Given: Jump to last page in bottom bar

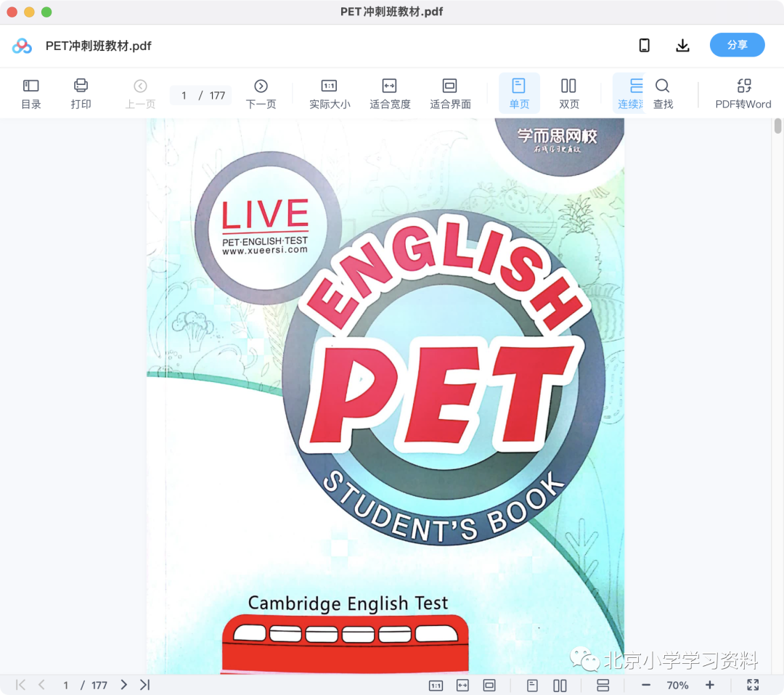Looking at the screenshot, I should (x=145, y=685).
